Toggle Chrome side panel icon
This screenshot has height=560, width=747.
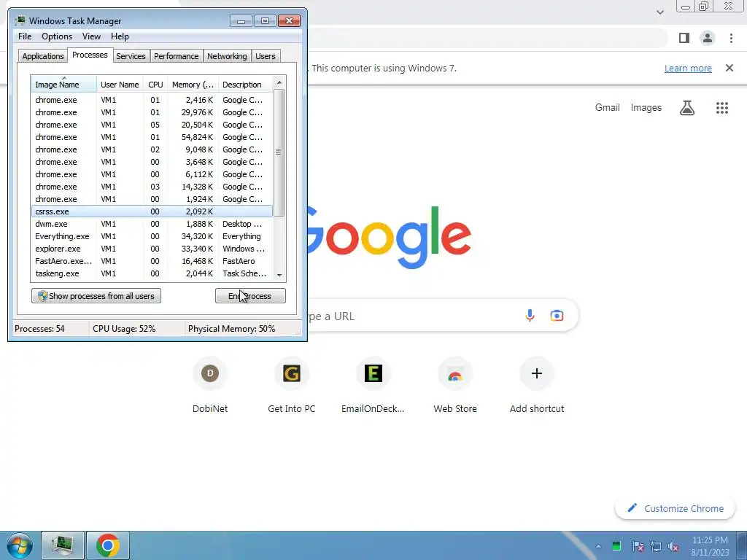(684, 38)
